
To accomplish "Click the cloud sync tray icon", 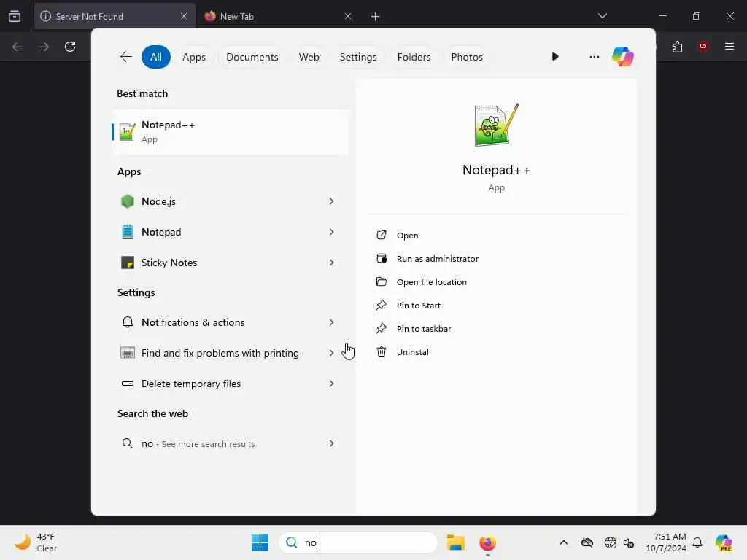I will coord(587,542).
